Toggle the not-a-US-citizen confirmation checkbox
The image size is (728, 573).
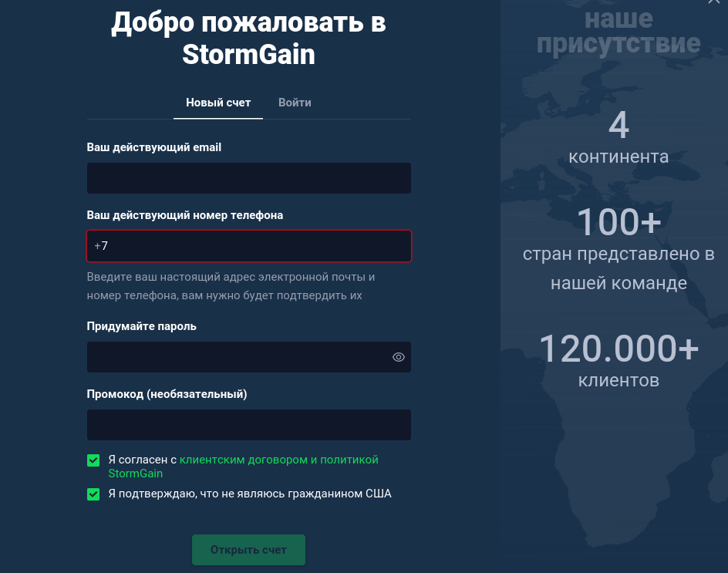click(93, 494)
